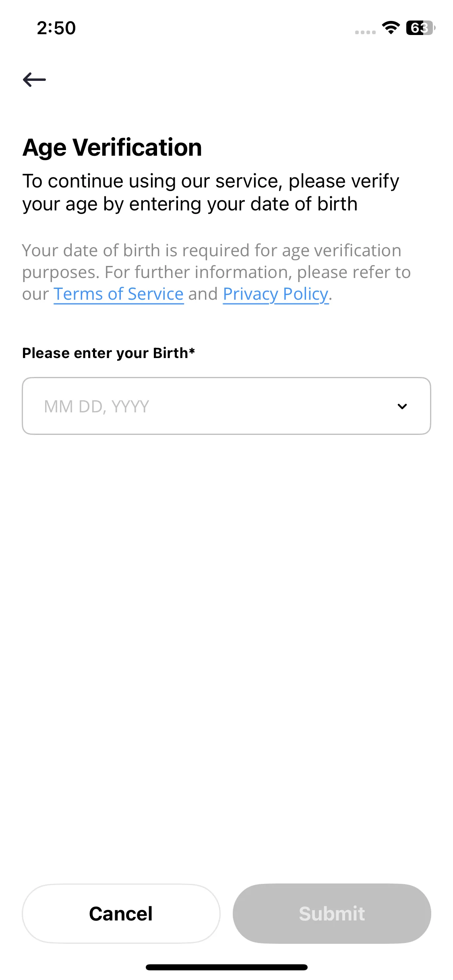
Task: Tap the home indicator bar at the bottom
Action: 226,967
